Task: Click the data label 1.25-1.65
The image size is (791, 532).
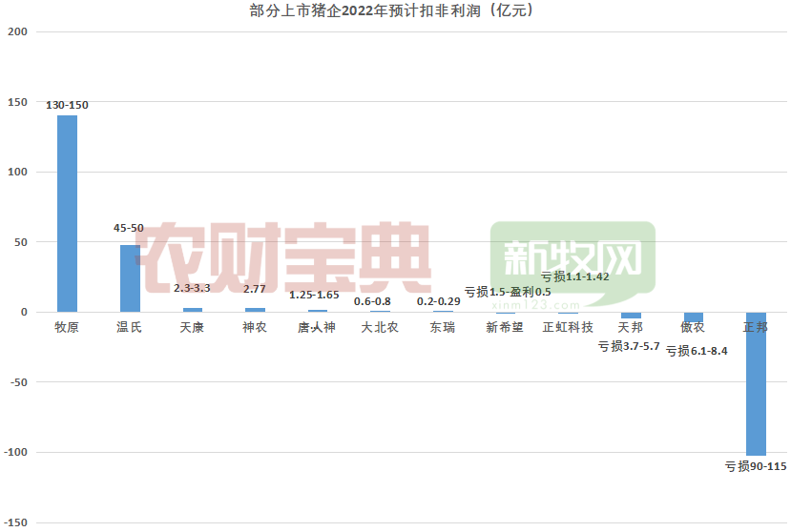Action: [314, 295]
